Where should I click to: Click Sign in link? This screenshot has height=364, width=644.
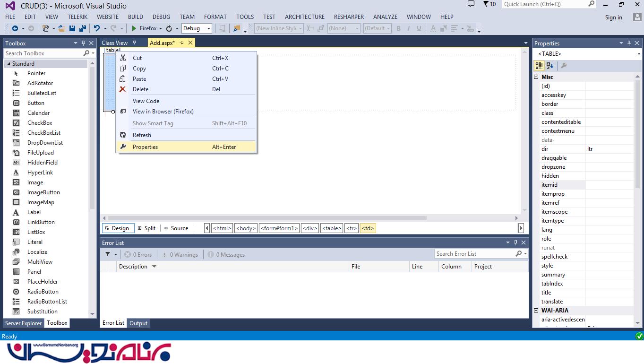pos(613,17)
